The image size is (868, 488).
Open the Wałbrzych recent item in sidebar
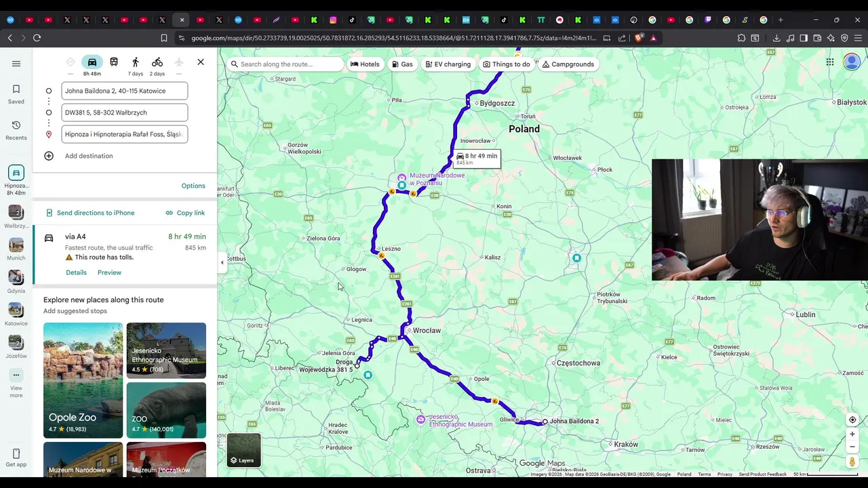(x=16, y=218)
